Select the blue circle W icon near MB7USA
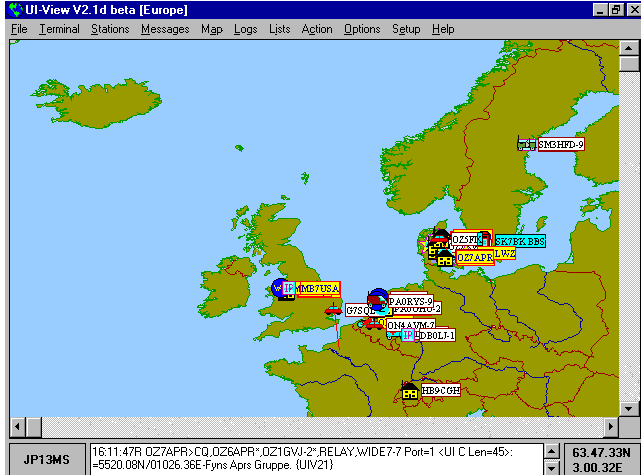The image size is (641, 475). (x=278, y=287)
